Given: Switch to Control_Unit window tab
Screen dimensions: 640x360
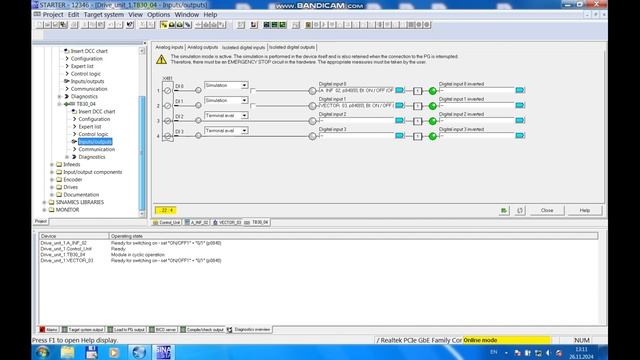Looking at the screenshot, I should point(166,222).
